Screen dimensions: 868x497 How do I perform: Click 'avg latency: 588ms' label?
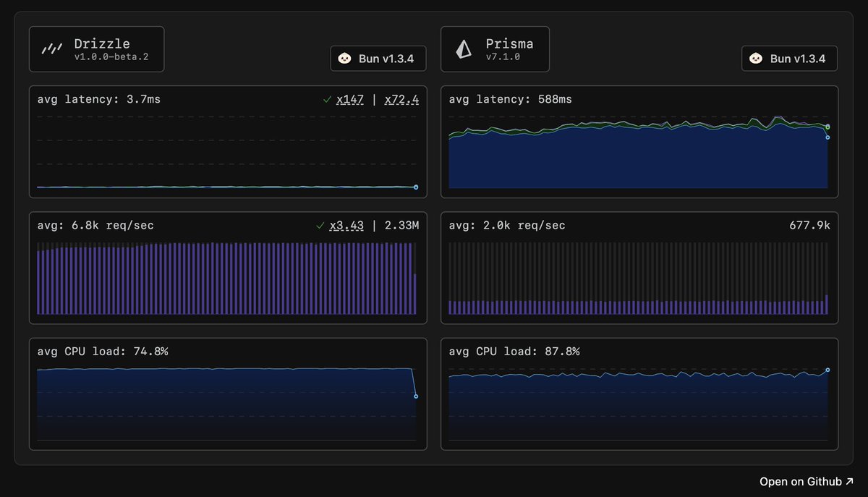pyautogui.click(x=511, y=100)
